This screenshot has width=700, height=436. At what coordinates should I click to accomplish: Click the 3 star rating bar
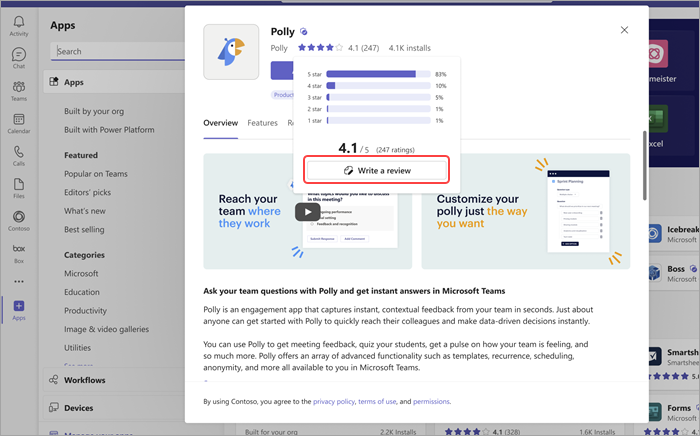coord(379,97)
